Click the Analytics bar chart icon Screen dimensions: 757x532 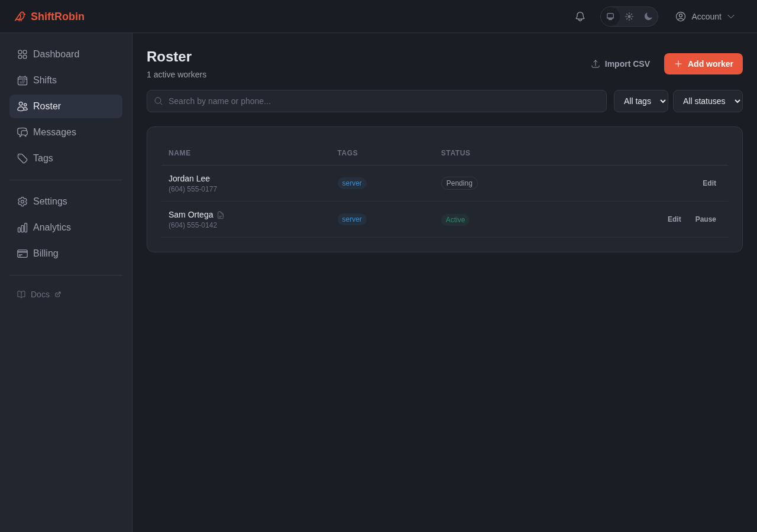pos(22,228)
